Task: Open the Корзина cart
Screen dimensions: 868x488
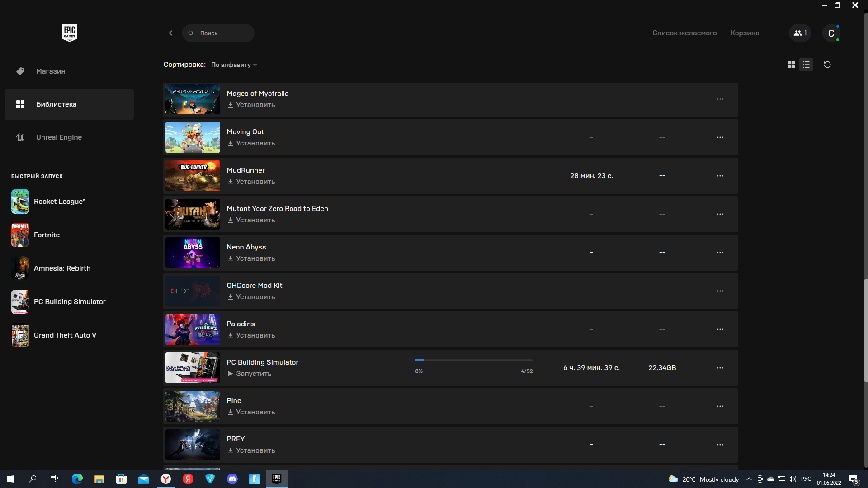Action: [x=745, y=33]
